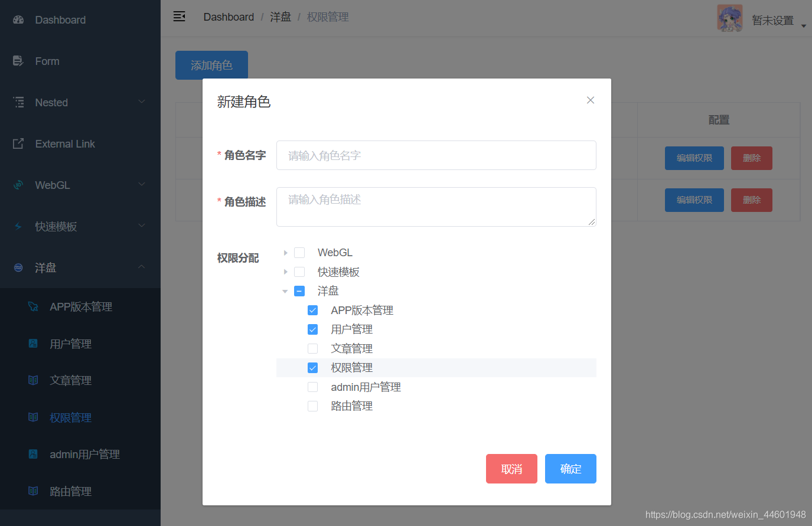Select the Form icon in the sidebar
Image resolution: width=812 pixels, height=526 pixels.
point(17,61)
